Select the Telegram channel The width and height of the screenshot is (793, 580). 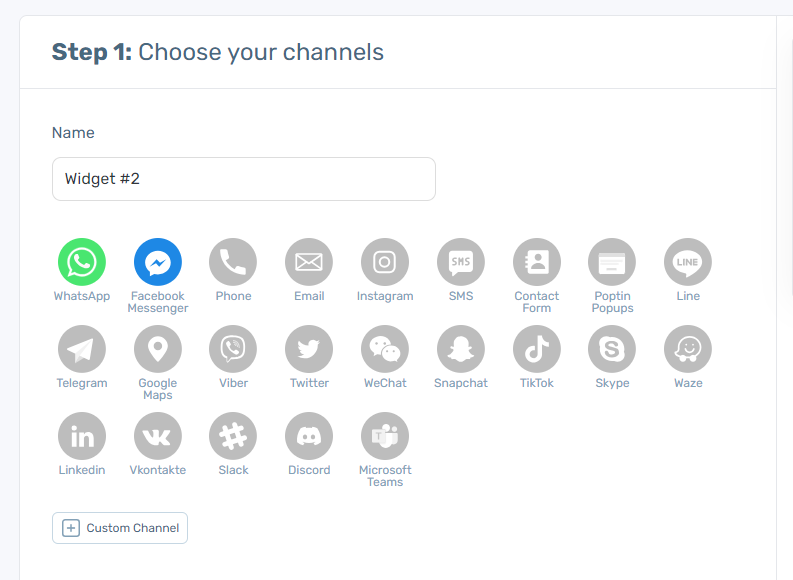tap(82, 349)
